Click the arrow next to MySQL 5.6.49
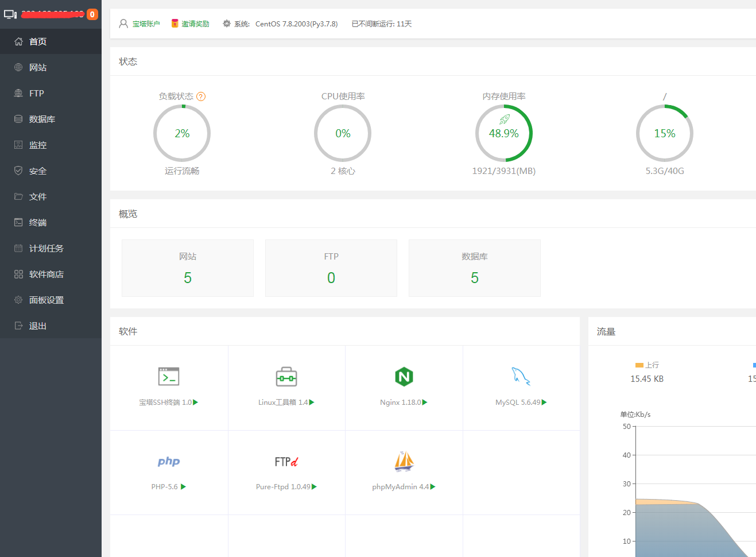 (x=544, y=403)
